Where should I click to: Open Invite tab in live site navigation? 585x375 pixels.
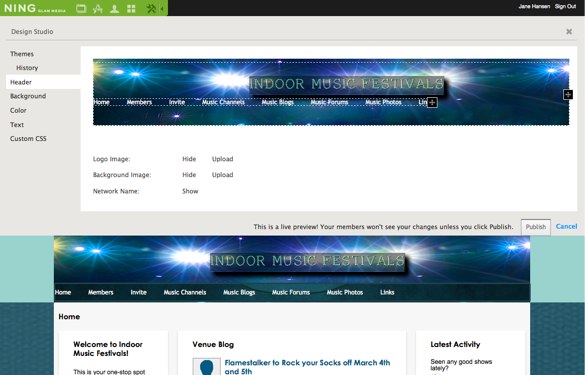(138, 292)
